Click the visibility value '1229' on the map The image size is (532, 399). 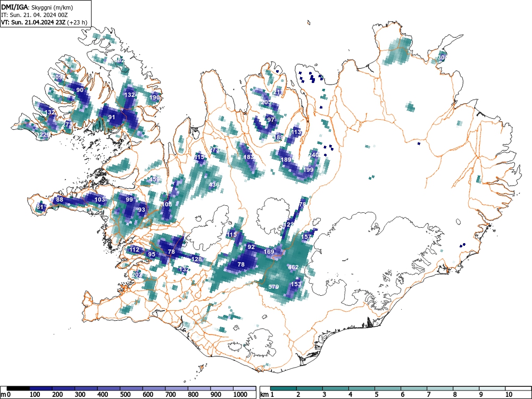click(44, 135)
